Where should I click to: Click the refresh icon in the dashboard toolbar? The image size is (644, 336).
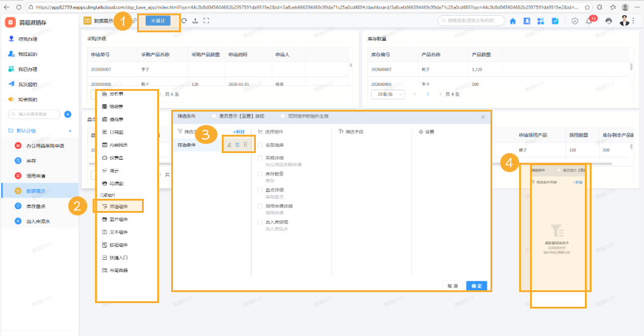click(x=184, y=21)
